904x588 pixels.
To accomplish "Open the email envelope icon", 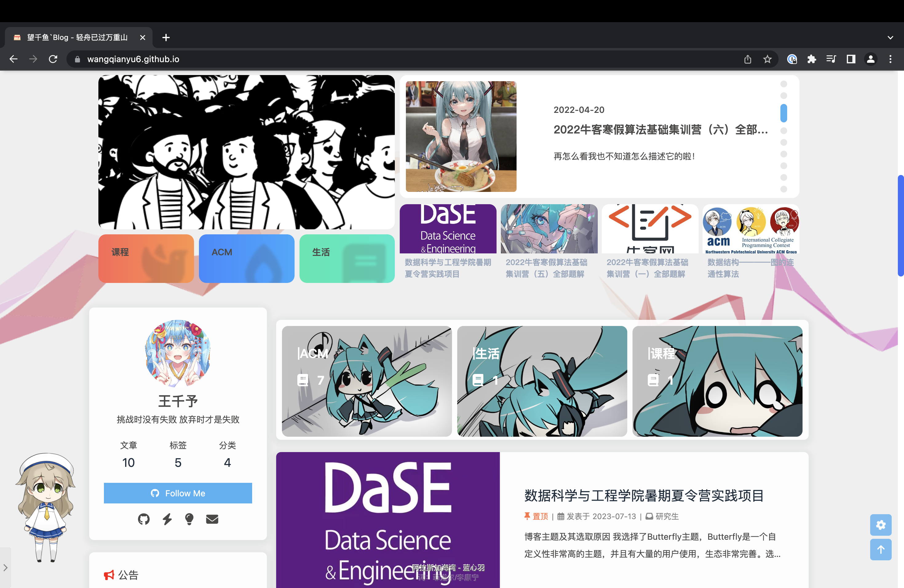I will coord(212,519).
